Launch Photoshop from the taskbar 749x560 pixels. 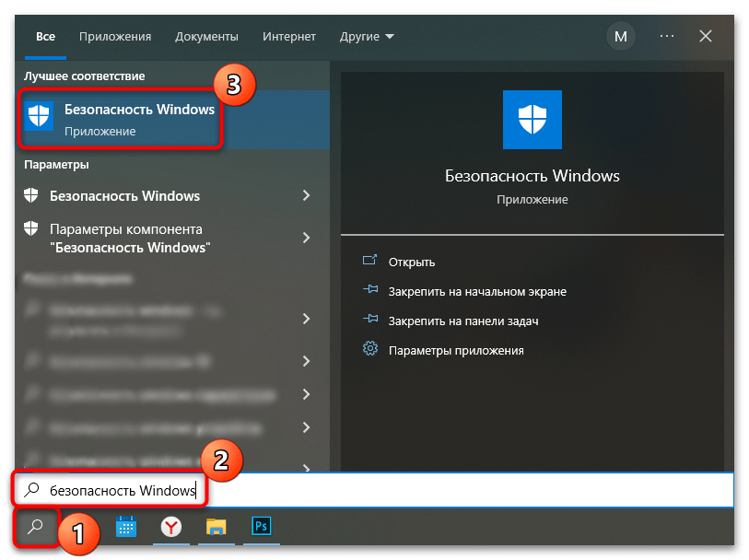261,527
